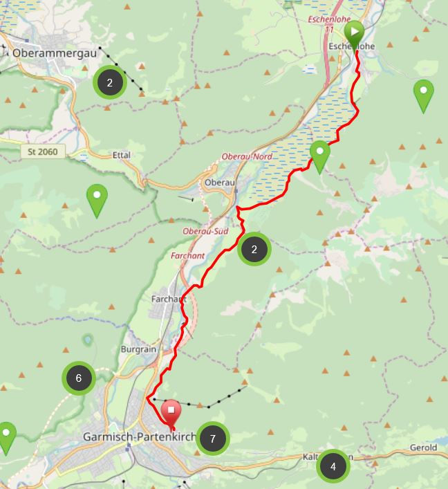Click the Oberau town label
The width and height of the screenshot is (448, 489).
(219, 183)
